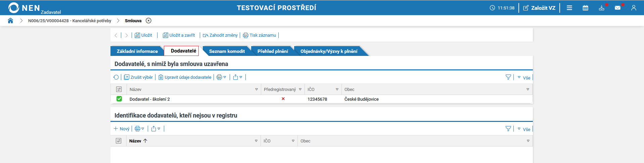Image resolution: width=644 pixels, height=163 pixels.
Task: Go to next record arrow
Action: tap(126, 35)
